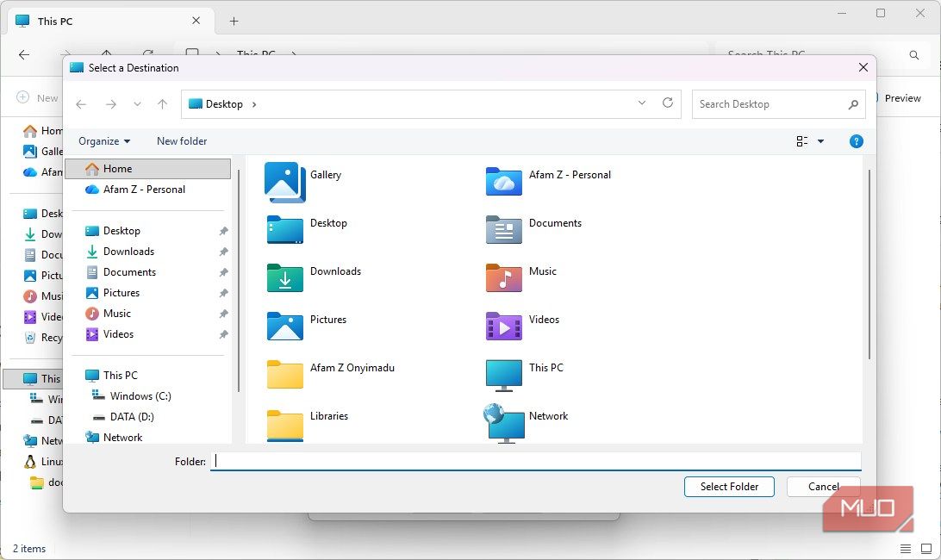Switch to details view in background window status bar
This screenshot has width=941, height=560.
pos(906,549)
